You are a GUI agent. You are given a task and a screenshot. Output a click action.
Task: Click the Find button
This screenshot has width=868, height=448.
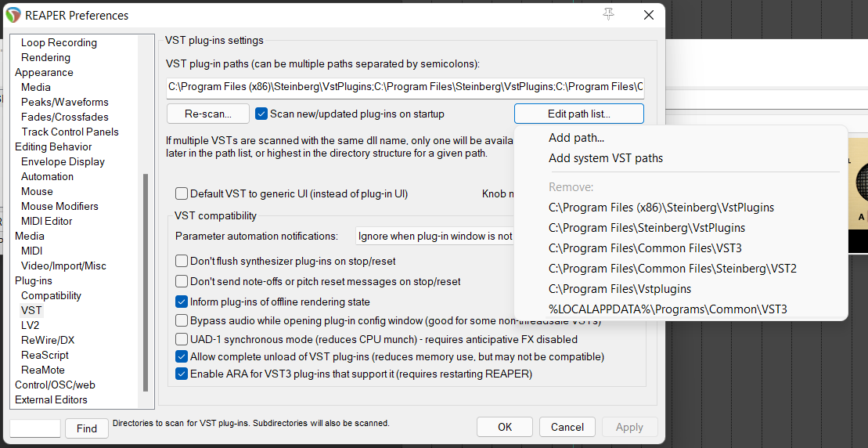pos(87,428)
